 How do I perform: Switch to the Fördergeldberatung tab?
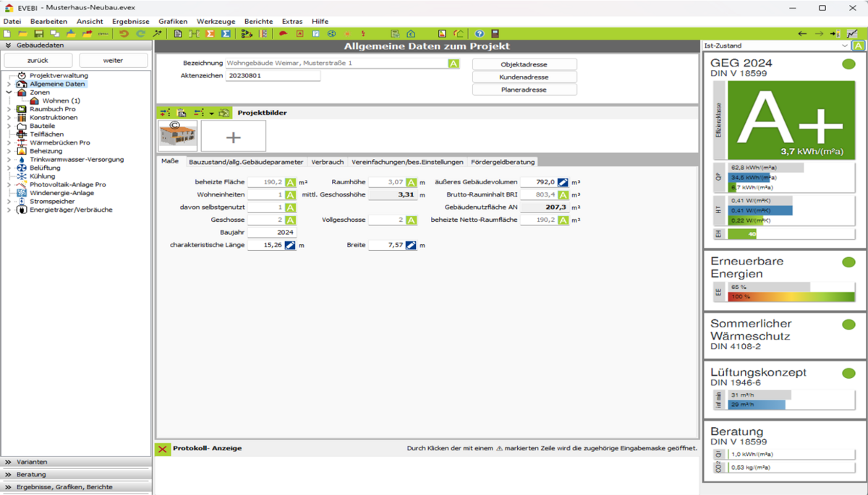pyautogui.click(x=503, y=162)
